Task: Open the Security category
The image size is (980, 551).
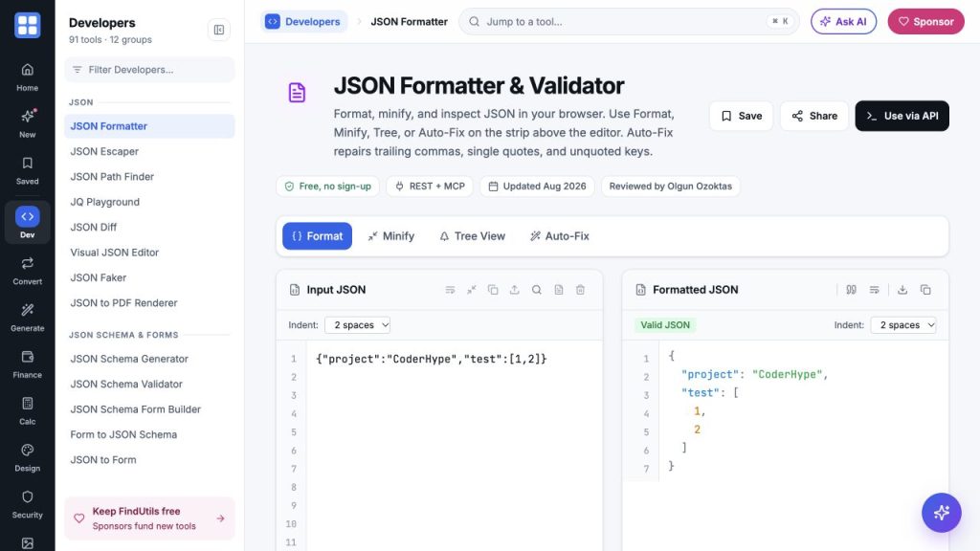Action: (28, 505)
